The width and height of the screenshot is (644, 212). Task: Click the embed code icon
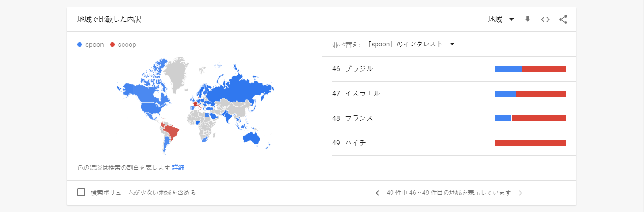tap(545, 19)
